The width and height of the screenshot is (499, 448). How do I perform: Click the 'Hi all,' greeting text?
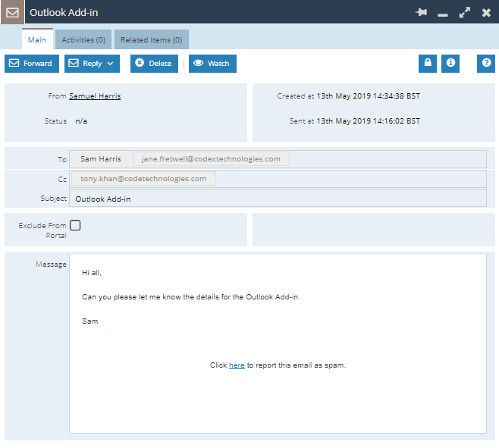92,273
